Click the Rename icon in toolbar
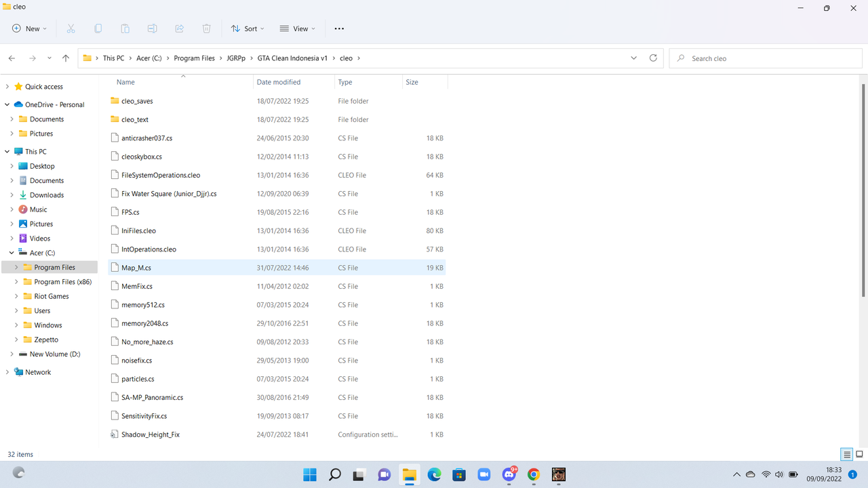The height and width of the screenshot is (488, 868). coord(152,28)
